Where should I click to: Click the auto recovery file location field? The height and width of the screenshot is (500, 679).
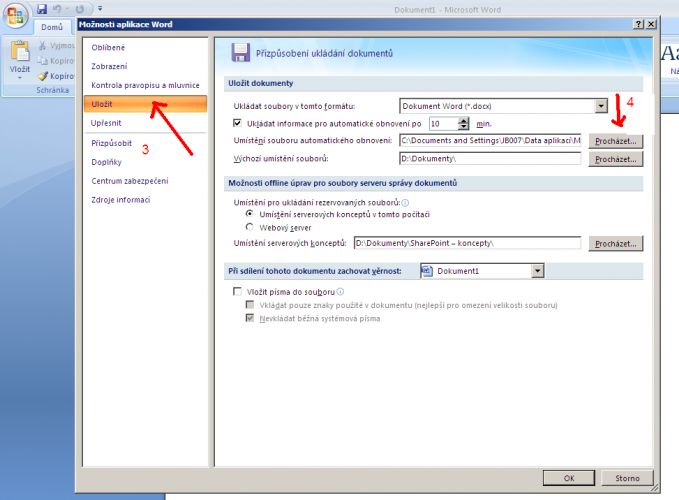[x=490, y=140]
